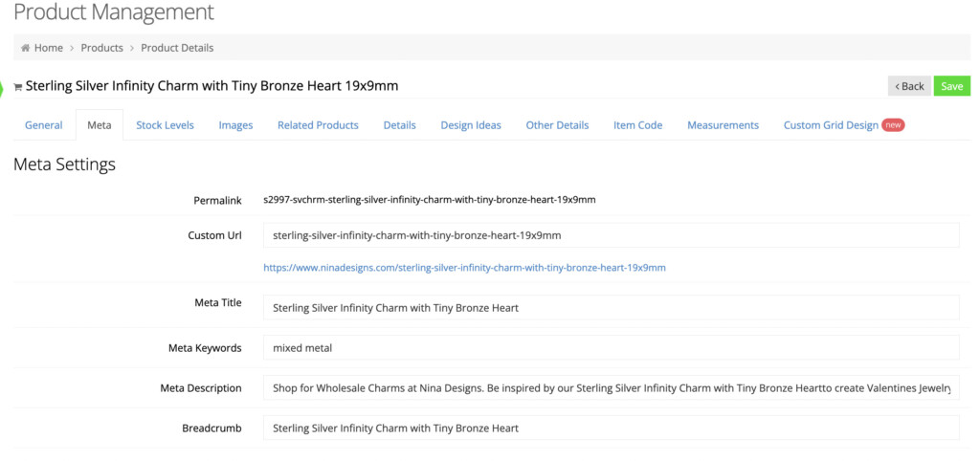Open the Images tab
Image resolution: width=980 pixels, height=461 pixels.
pyautogui.click(x=235, y=125)
